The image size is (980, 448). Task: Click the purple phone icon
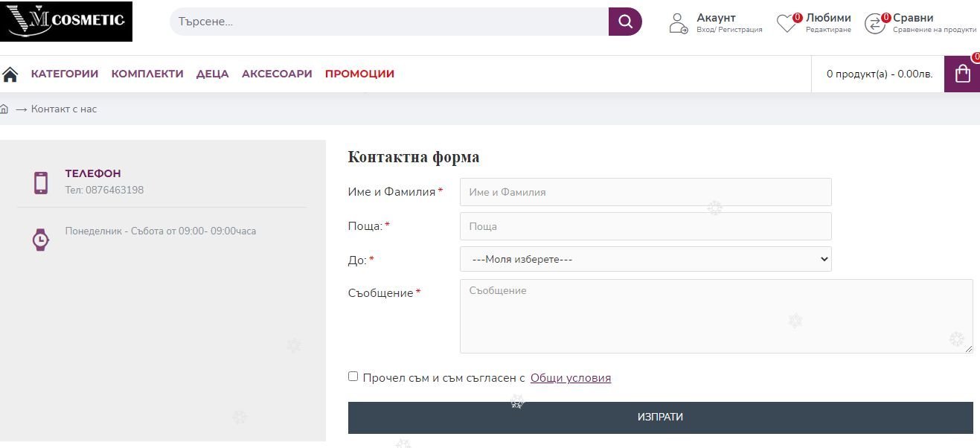point(41,182)
